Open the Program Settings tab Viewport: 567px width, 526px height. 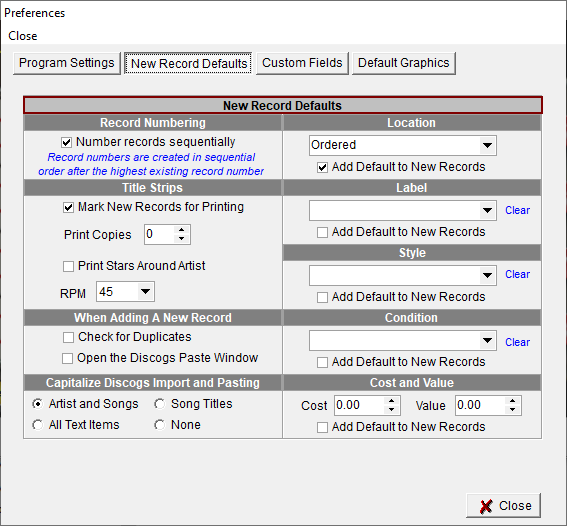[67, 63]
